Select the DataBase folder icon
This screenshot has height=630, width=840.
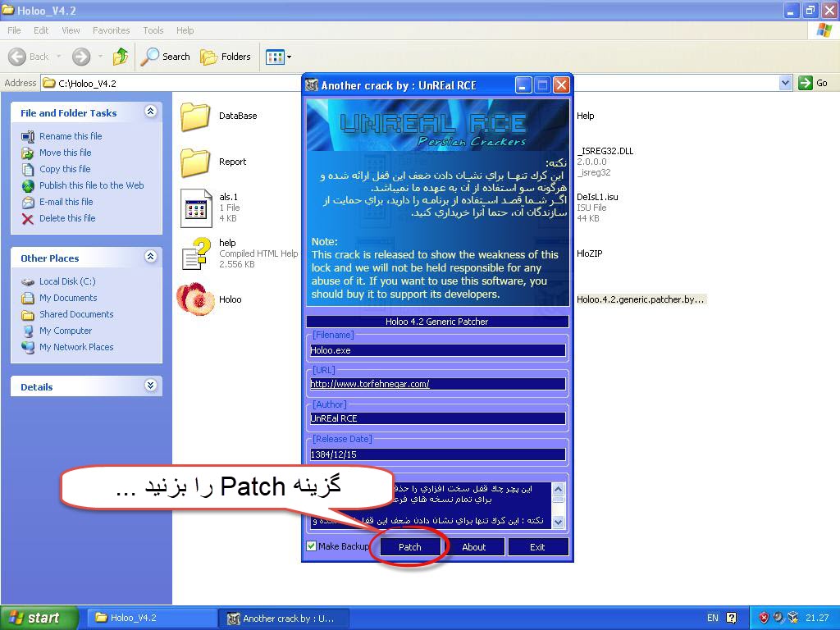pyautogui.click(x=195, y=116)
